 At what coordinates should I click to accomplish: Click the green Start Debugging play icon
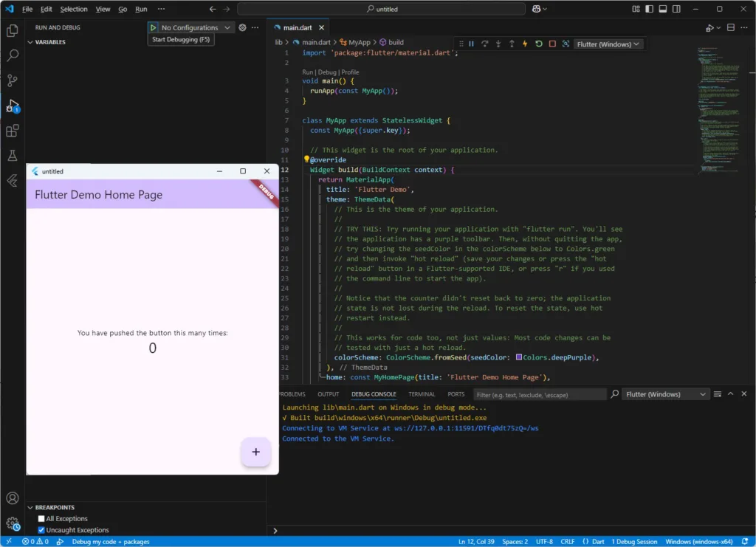tap(154, 27)
